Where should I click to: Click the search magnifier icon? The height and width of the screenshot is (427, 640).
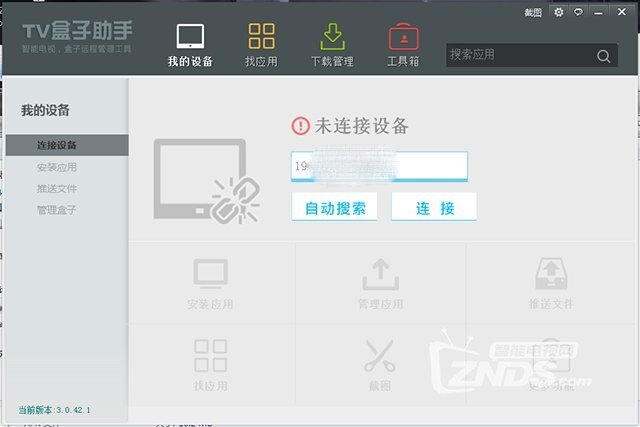click(603, 56)
